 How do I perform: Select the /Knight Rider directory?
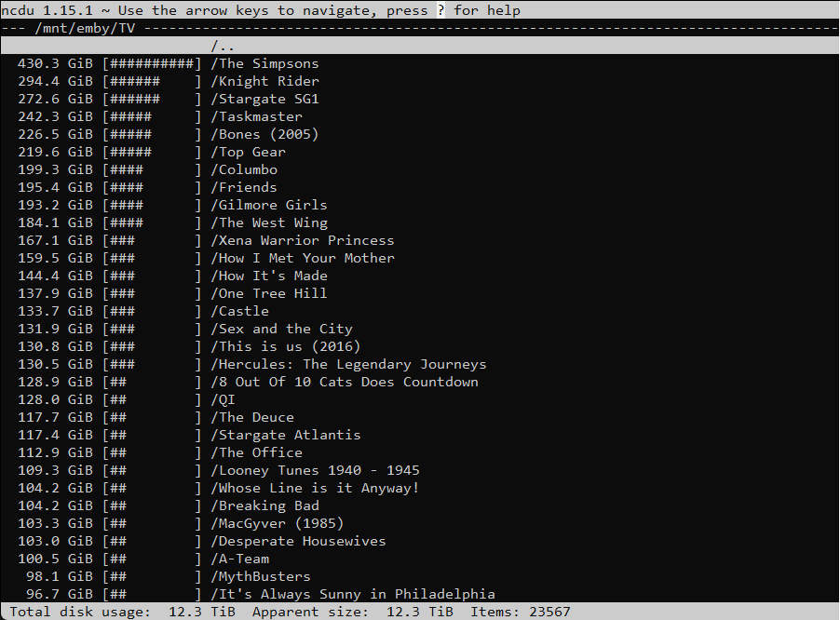tap(419, 81)
